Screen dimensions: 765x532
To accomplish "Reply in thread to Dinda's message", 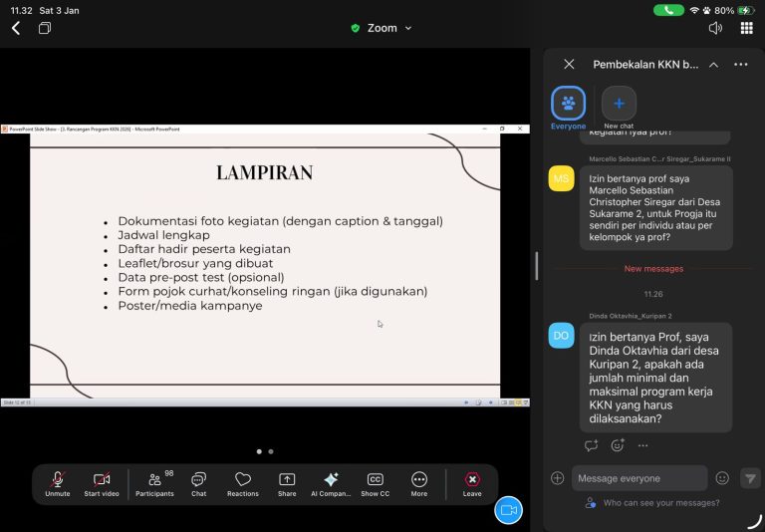I will click(592, 445).
